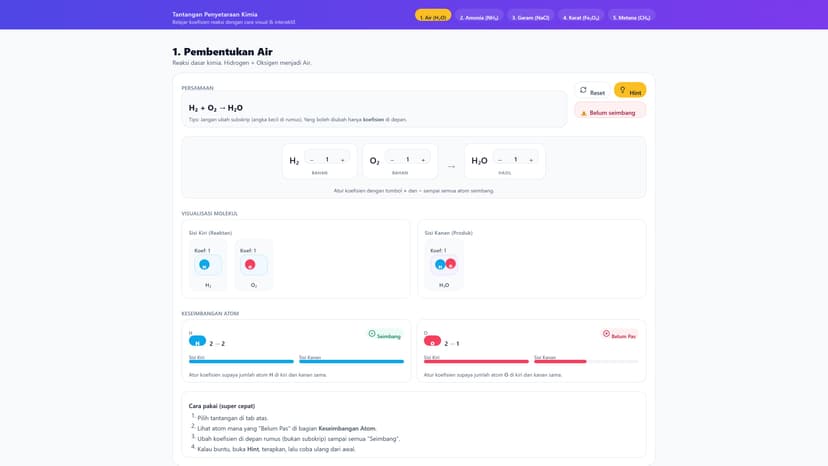
Task: Click the Sisi Kiri (Reaktan) label
Action: [210, 232]
